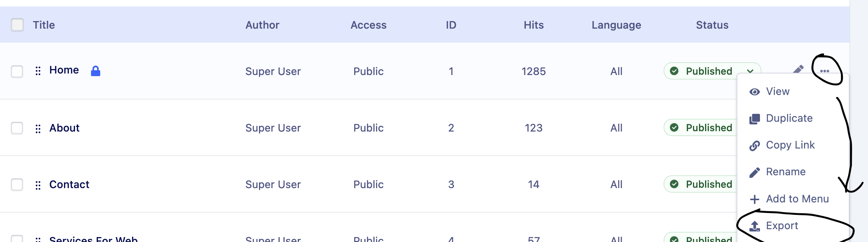This screenshot has height=242, width=868.
Task: Expand the Published status dropdown for Home
Action: [750, 71]
